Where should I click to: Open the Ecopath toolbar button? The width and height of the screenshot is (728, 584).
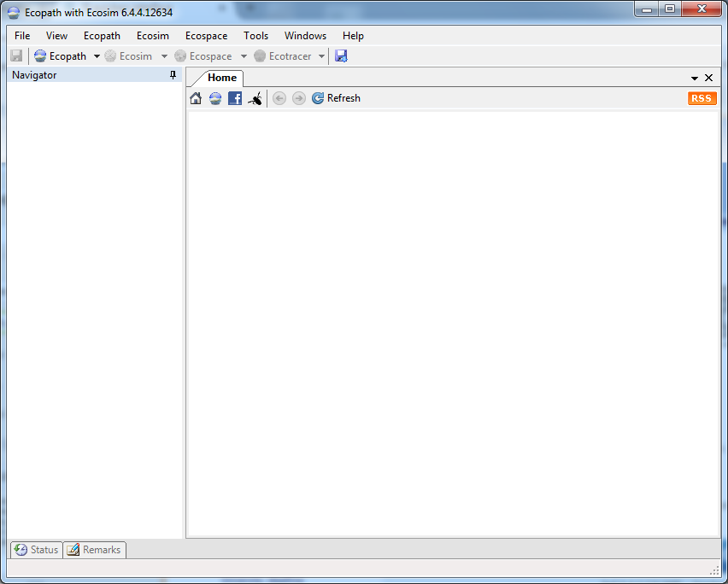point(61,56)
